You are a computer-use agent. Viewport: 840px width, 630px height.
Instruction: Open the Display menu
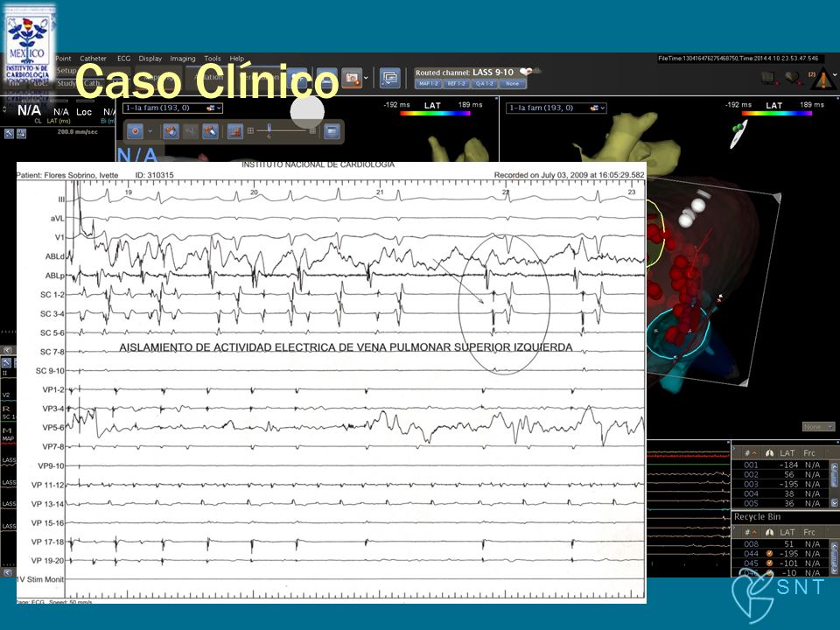150,59
